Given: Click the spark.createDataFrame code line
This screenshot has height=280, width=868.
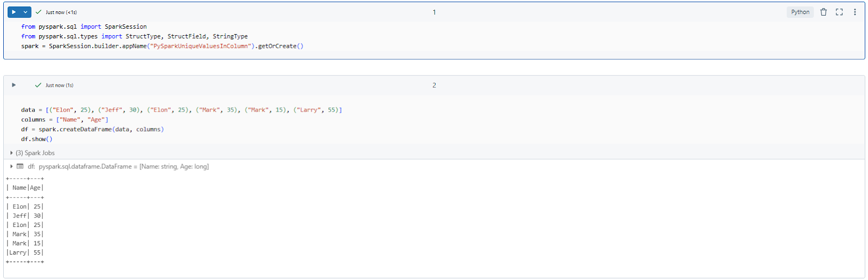Looking at the screenshot, I should coord(92,129).
